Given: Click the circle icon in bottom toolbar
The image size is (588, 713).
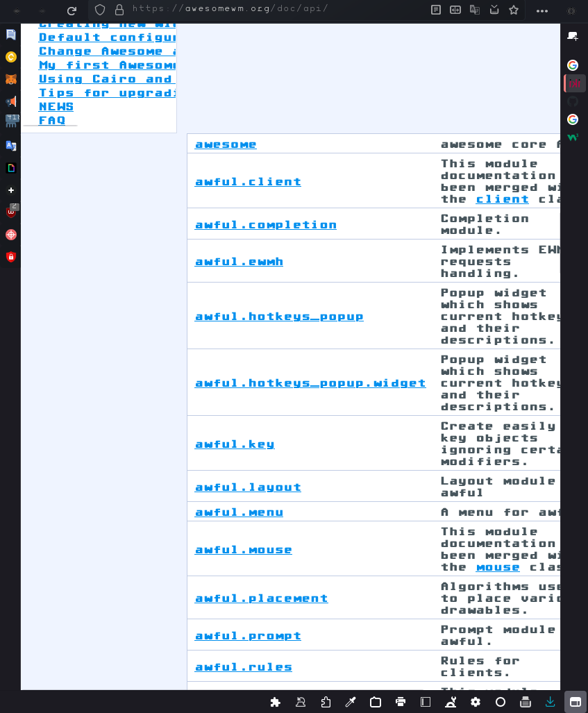Looking at the screenshot, I should tap(501, 702).
